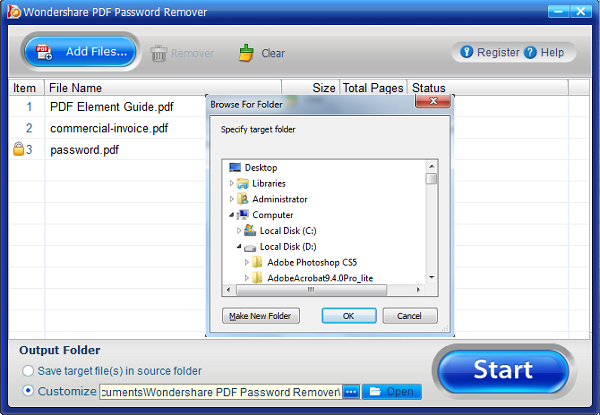Select the Adobe Photoshop CS5 folder

coord(310,262)
